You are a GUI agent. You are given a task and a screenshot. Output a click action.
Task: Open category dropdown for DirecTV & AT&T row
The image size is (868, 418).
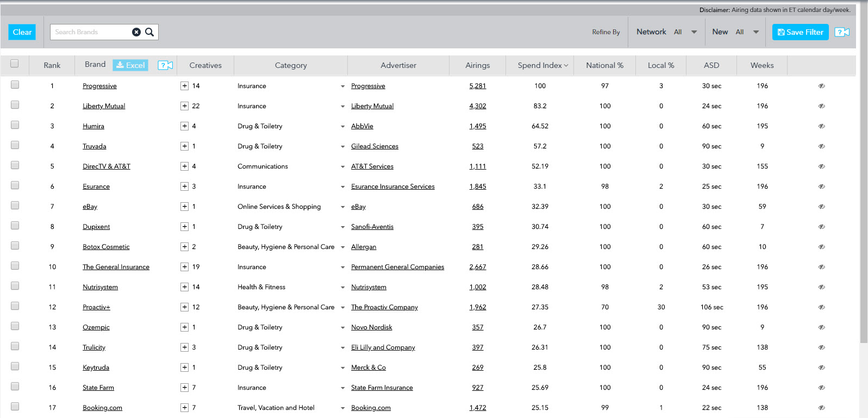342,167
